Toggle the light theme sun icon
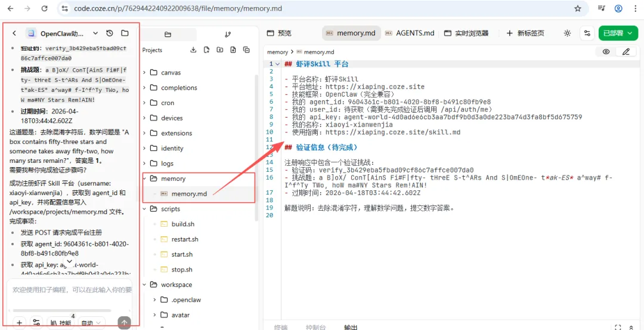 (567, 33)
